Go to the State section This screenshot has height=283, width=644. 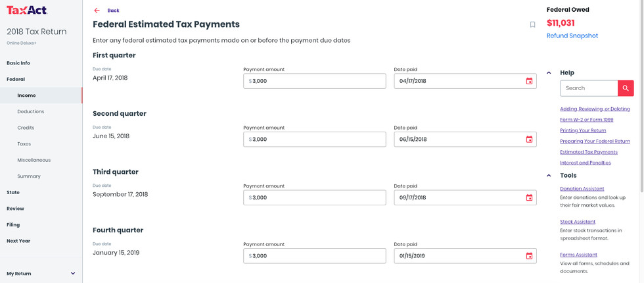click(13, 192)
